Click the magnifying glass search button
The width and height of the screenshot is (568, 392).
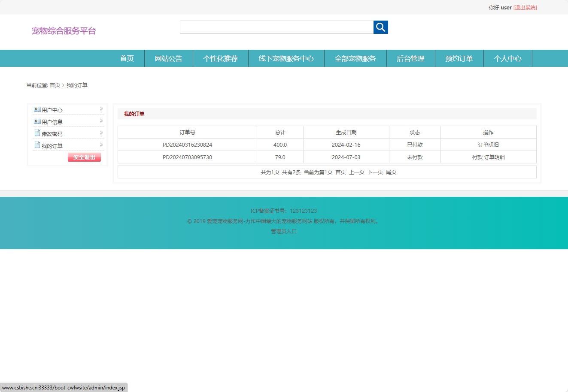coord(380,27)
